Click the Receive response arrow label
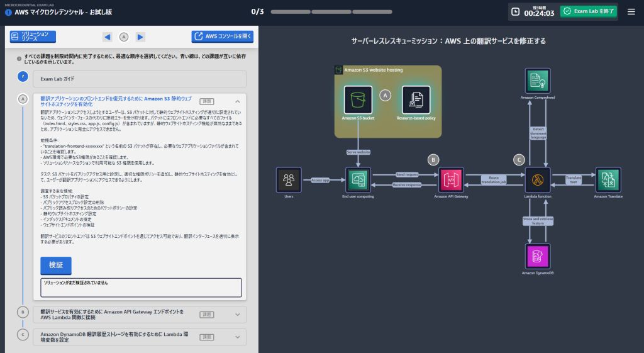The width and height of the screenshot is (644, 353). pyautogui.click(x=407, y=185)
